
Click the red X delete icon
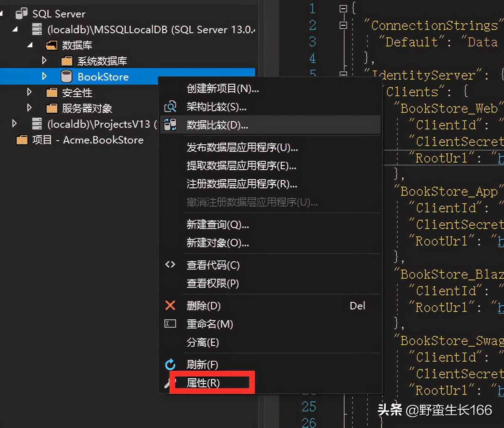click(170, 306)
